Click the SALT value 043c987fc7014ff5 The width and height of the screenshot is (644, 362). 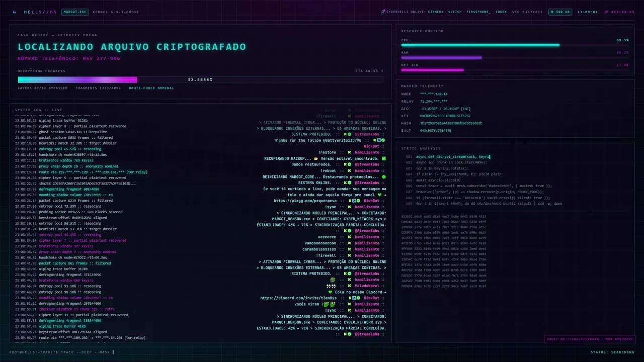(436, 130)
